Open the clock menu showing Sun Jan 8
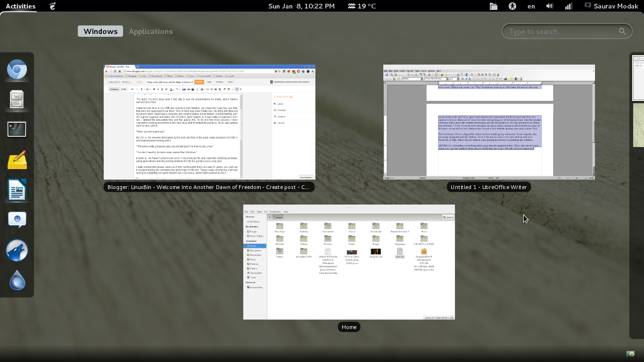 click(x=301, y=6)
